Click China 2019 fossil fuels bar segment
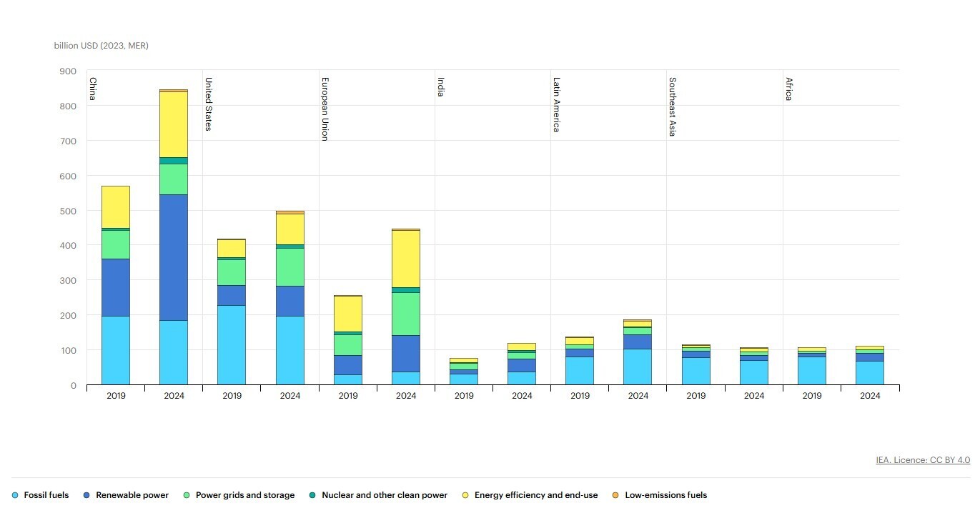980x508 pixels. point(116,350)
